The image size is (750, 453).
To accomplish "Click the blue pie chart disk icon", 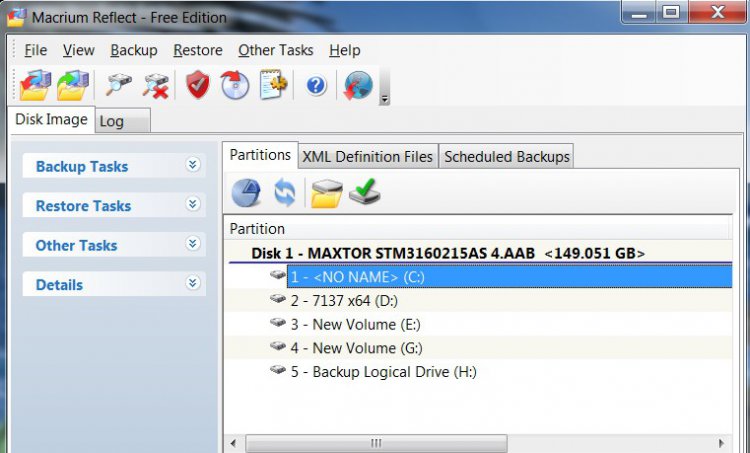I will (246, 193).
